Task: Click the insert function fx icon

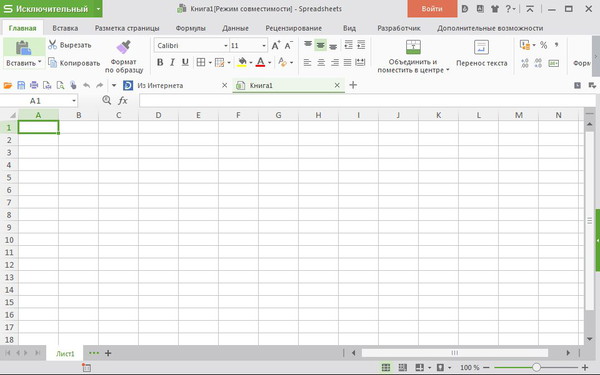Action: pos(122,101)
